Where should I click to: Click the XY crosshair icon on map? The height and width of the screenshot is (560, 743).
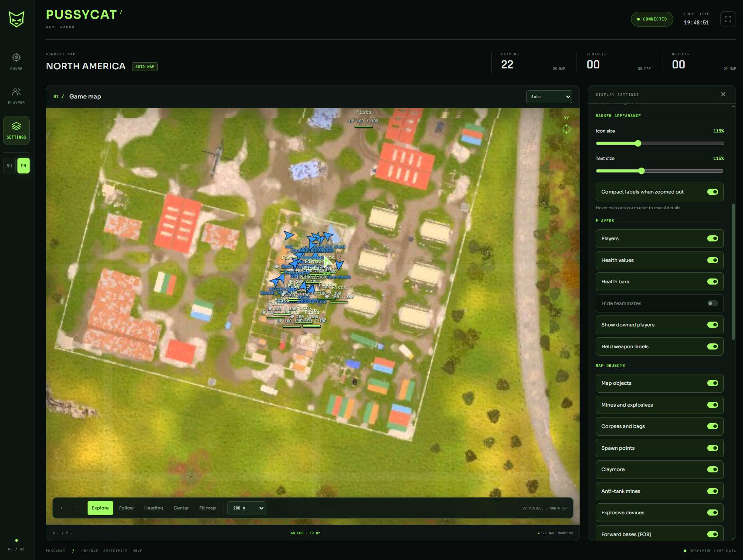566,129
